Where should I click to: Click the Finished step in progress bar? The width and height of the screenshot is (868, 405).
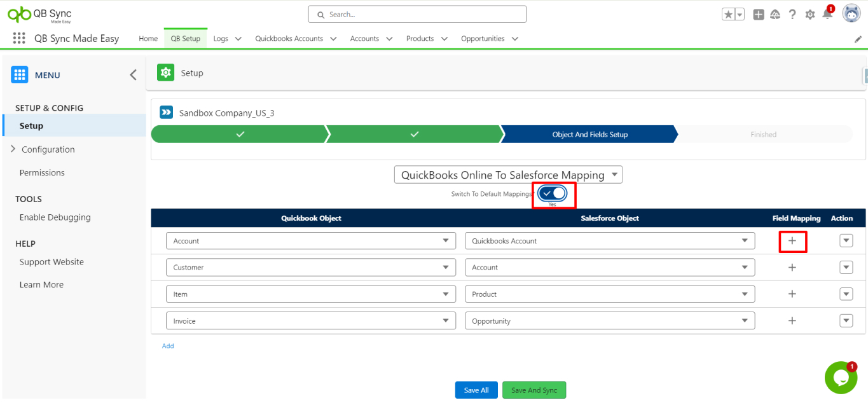click(x=763, y=134)
